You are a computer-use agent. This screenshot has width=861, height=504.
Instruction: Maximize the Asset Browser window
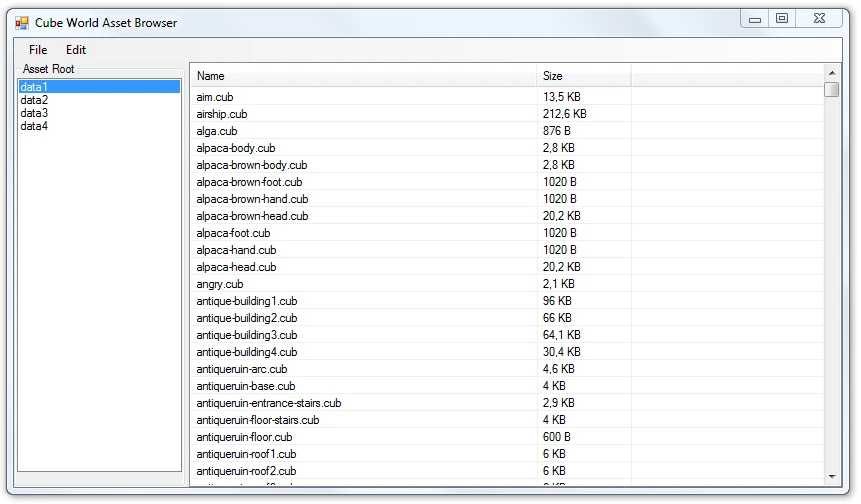[782, 19]
